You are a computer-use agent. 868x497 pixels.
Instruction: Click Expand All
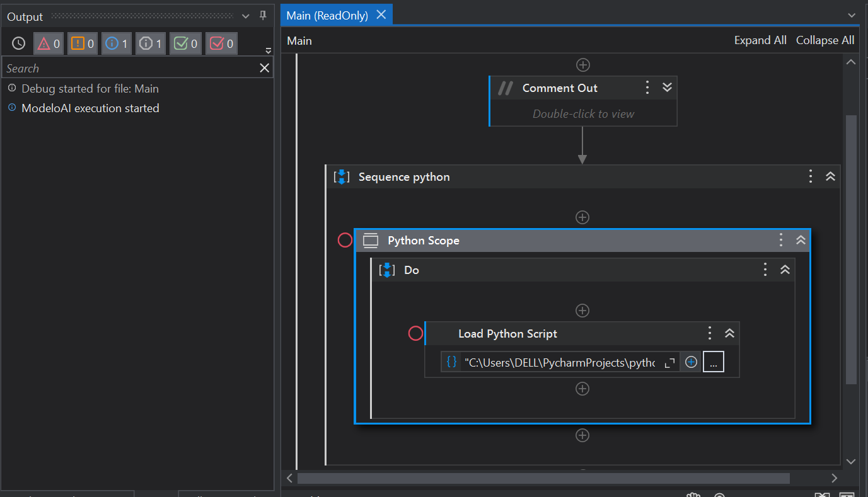pyautogui.click(x=760, y=40)
